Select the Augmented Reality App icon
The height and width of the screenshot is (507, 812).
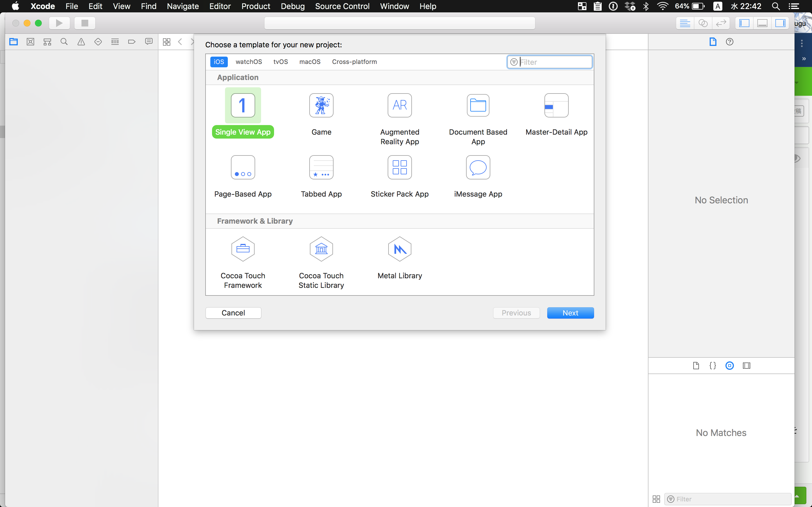click(400, 105)
